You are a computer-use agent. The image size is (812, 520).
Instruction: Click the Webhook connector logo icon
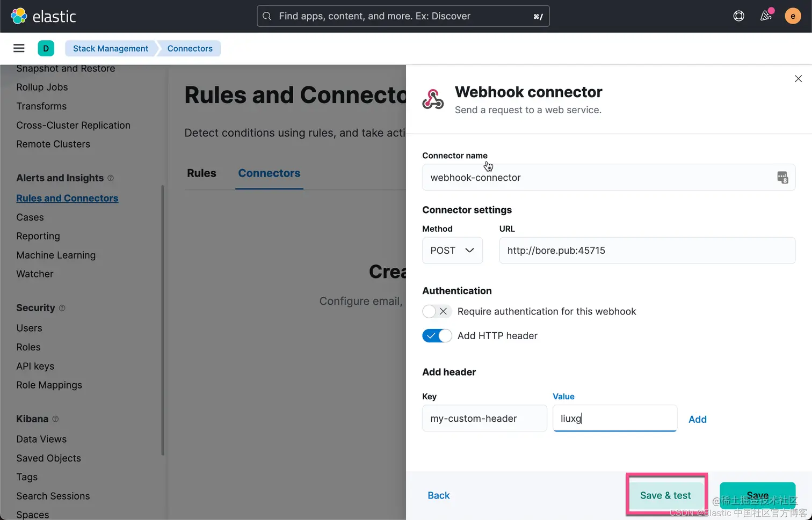tap(433, 99)
